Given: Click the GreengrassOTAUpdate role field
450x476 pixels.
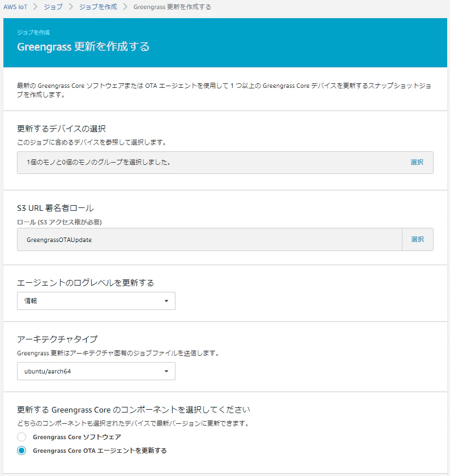Looking at the screenshot, I should coord(209,240).
